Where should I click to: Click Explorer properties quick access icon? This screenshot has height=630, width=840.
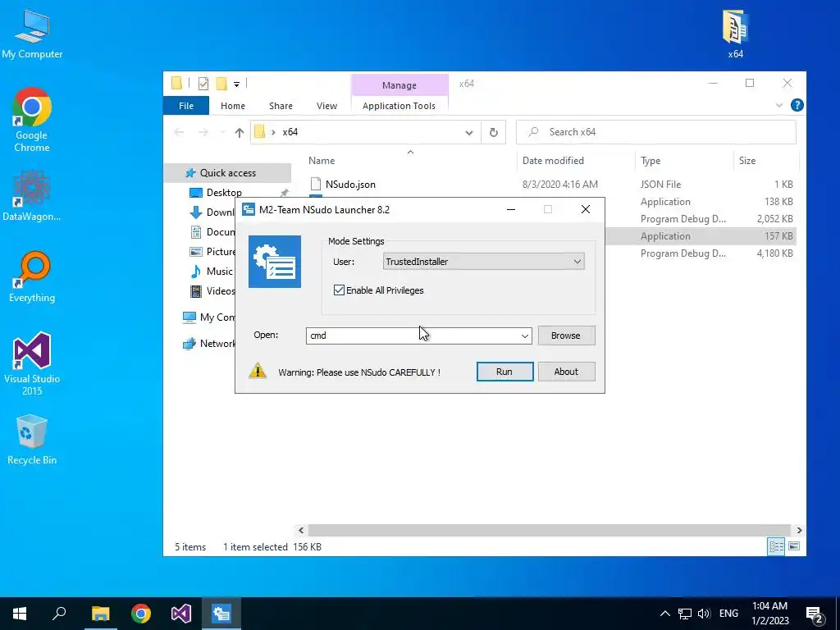click(203, 83)
